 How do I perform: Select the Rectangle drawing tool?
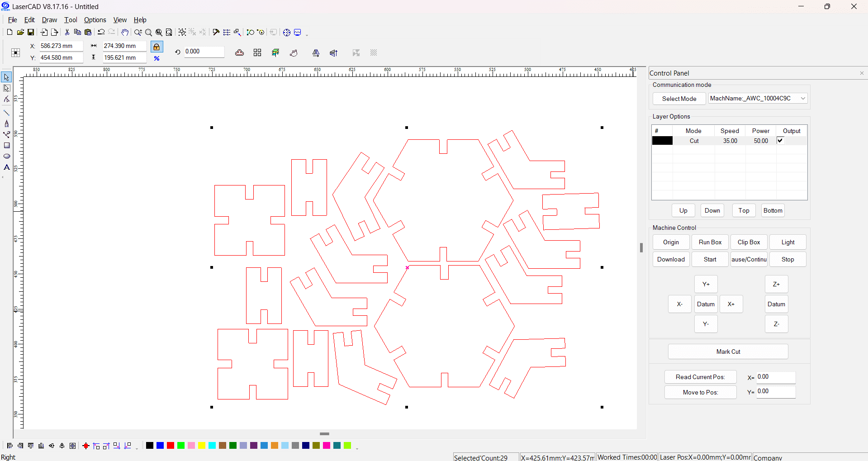pos(6,145)
